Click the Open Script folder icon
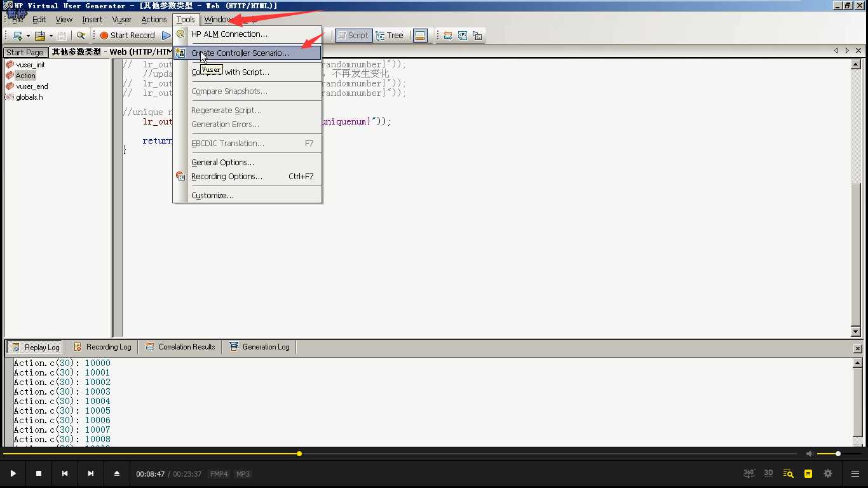Screen dimensions: 868x488 (40, 36)
